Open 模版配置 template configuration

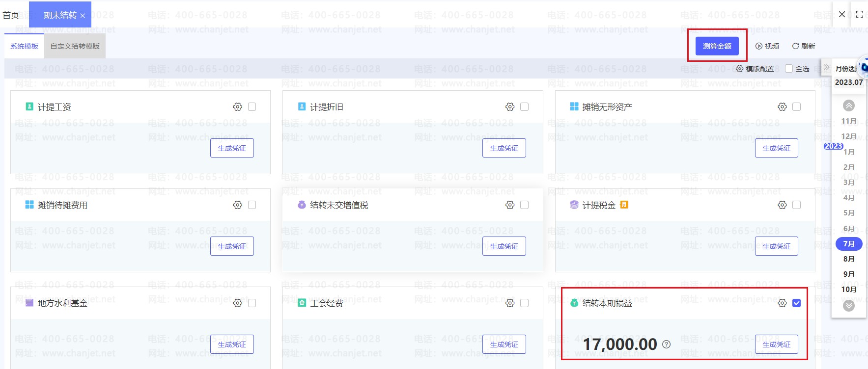755,69
